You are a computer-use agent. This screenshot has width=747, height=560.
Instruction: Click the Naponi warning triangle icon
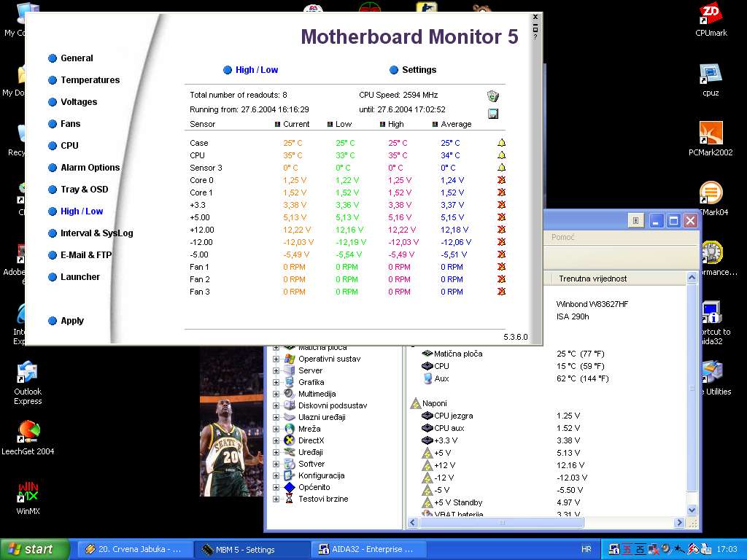coord(415,404)
